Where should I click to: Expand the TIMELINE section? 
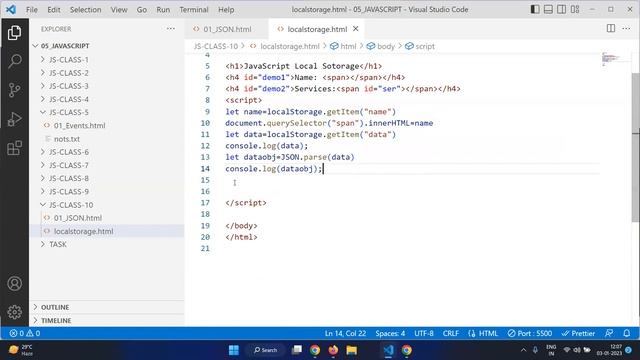coord(107,320)
